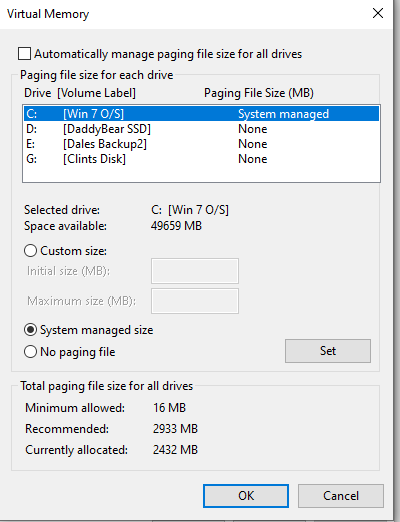Select drive G: Clints Disk row
Image resolution: width=400 pixels, height=522 pixels.
tap(201, 159)
